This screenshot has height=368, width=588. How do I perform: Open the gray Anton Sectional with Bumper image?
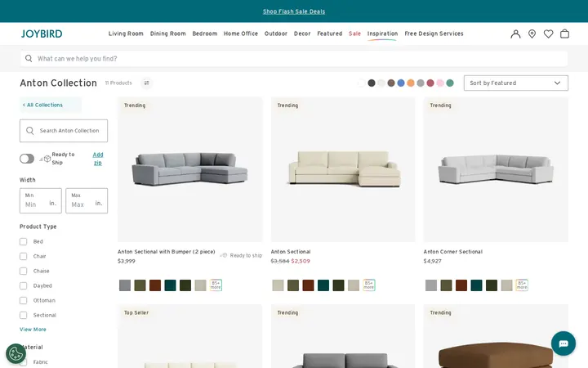coord(190,169)
